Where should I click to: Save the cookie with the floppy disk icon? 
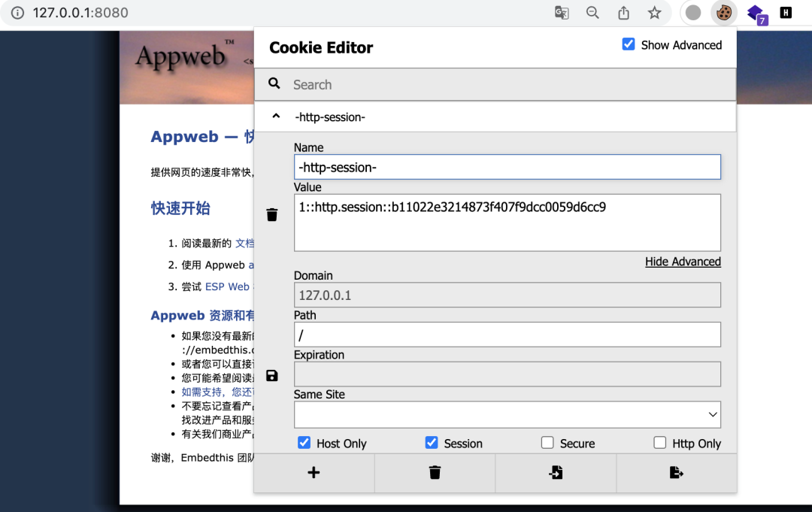(272, 375)
